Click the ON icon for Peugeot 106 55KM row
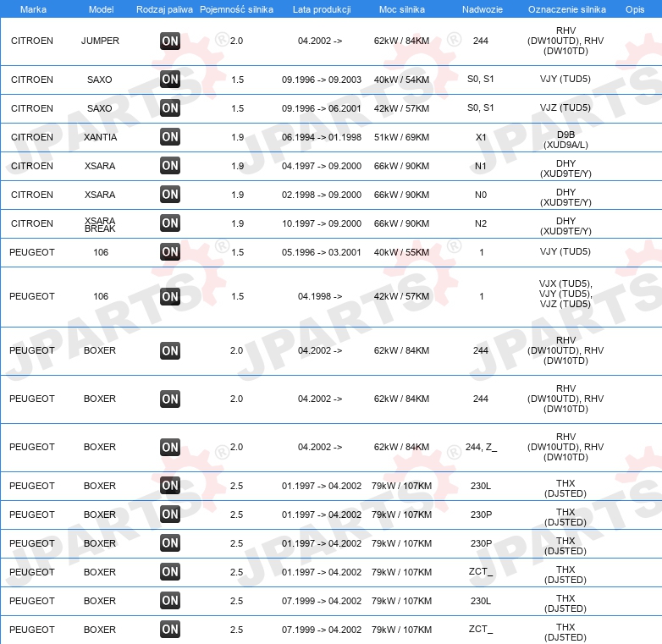 (x=170, y=251)
